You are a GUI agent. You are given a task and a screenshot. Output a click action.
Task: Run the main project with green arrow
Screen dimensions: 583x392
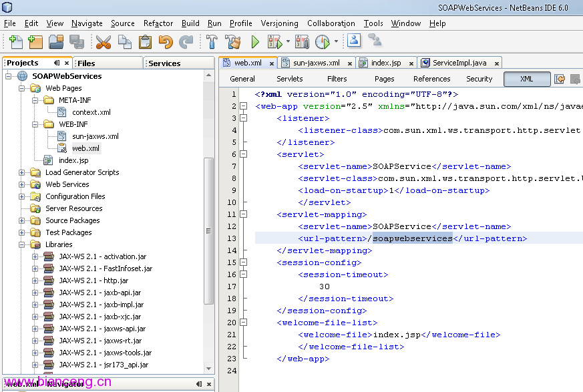click(x=255, y=41)
